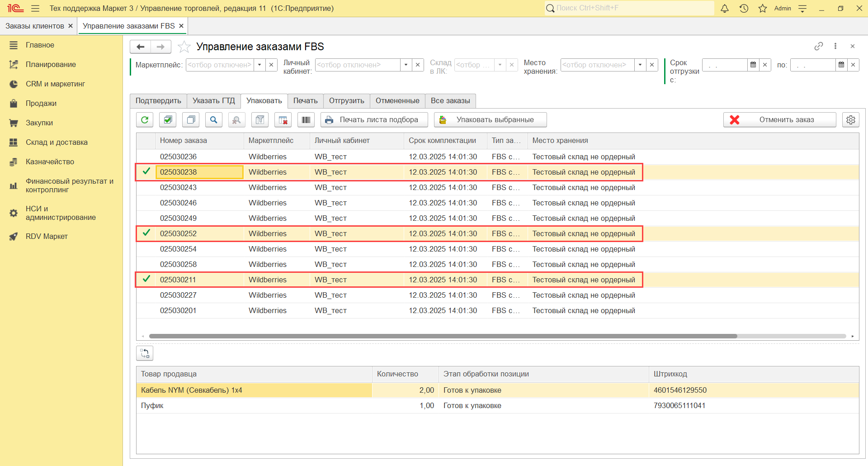The image size is (868, 466).
Task: Click the check all orders icon
Action: pos(168,120)
